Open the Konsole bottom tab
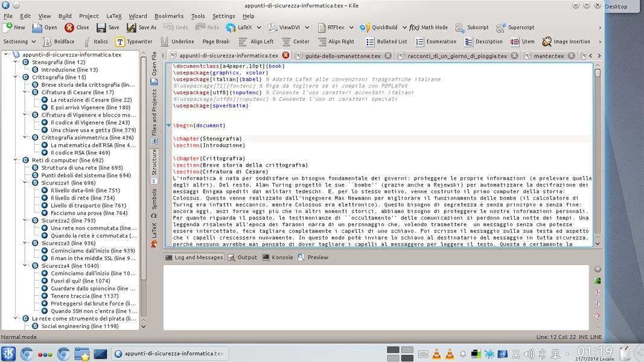Screen dimensions: 644x362 pyautogui.click(x=276, y=257)
